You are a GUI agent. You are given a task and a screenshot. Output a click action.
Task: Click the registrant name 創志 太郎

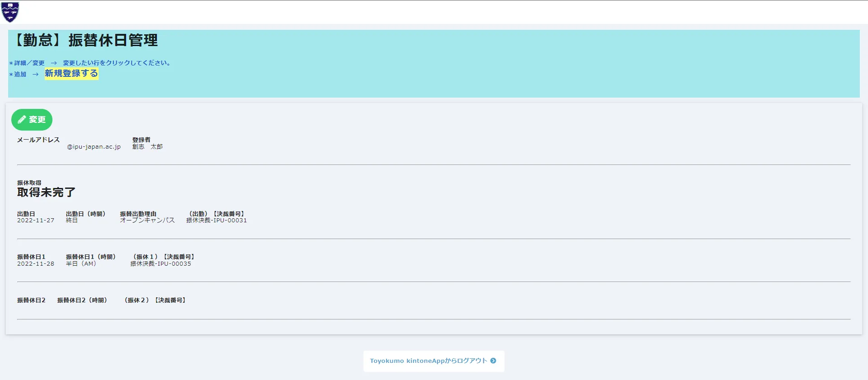click(x=147, y=147)
